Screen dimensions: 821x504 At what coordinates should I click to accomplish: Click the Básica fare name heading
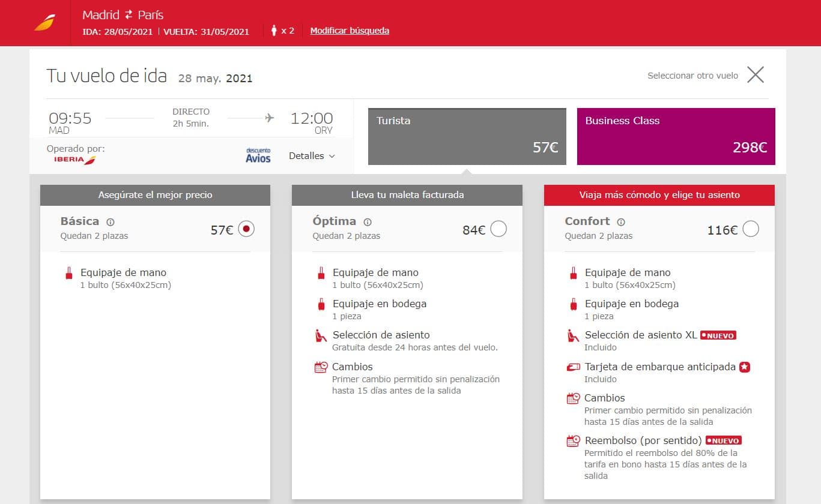tap(80, 221)
